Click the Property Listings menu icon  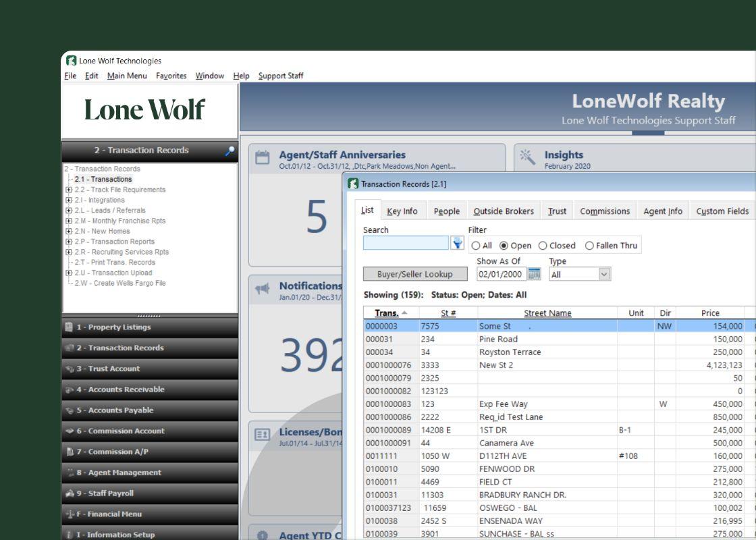(69, 327)
